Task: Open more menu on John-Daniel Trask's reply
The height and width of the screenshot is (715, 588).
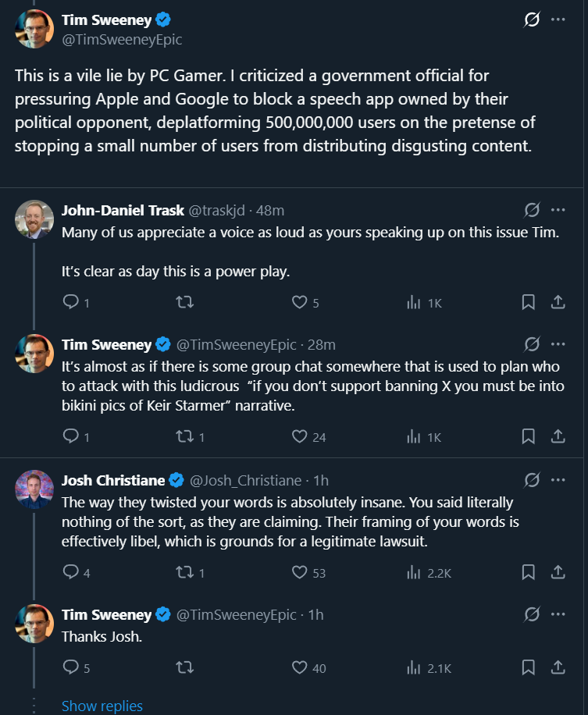Action: pos(558,210)
